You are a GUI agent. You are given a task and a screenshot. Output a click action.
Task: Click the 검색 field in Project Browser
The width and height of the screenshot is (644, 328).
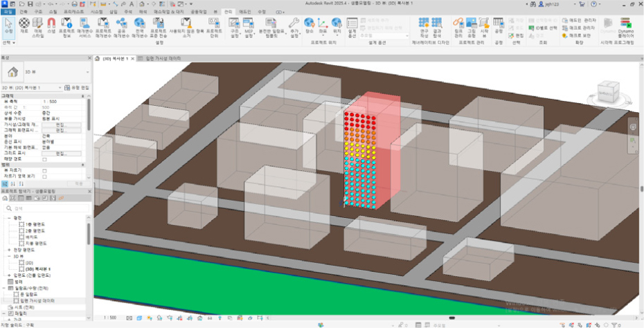[x=46, y=208]
